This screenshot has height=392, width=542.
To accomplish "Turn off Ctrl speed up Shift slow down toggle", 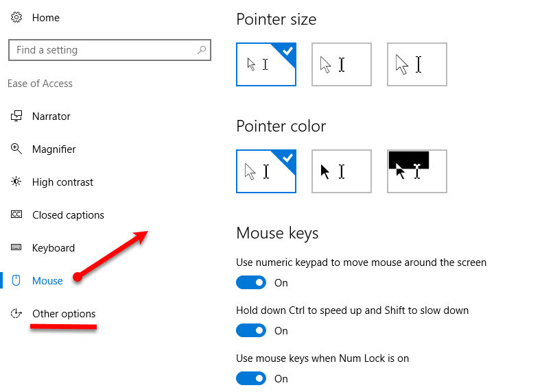I will (251, 330).
